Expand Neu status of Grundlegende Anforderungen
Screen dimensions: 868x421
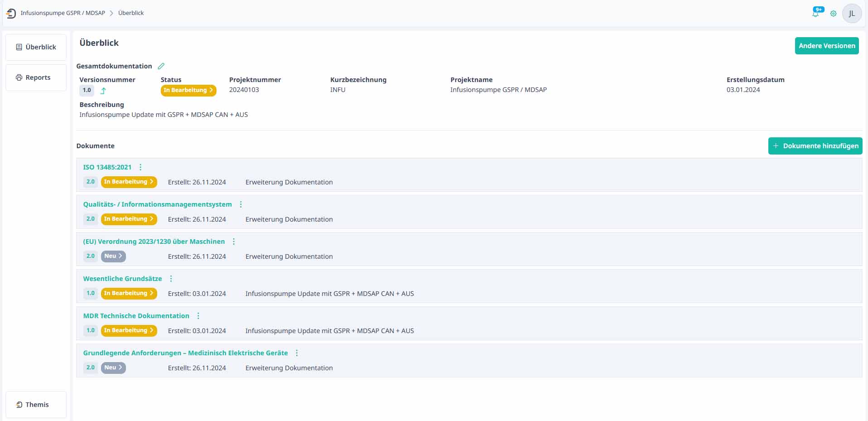[113, 368]
